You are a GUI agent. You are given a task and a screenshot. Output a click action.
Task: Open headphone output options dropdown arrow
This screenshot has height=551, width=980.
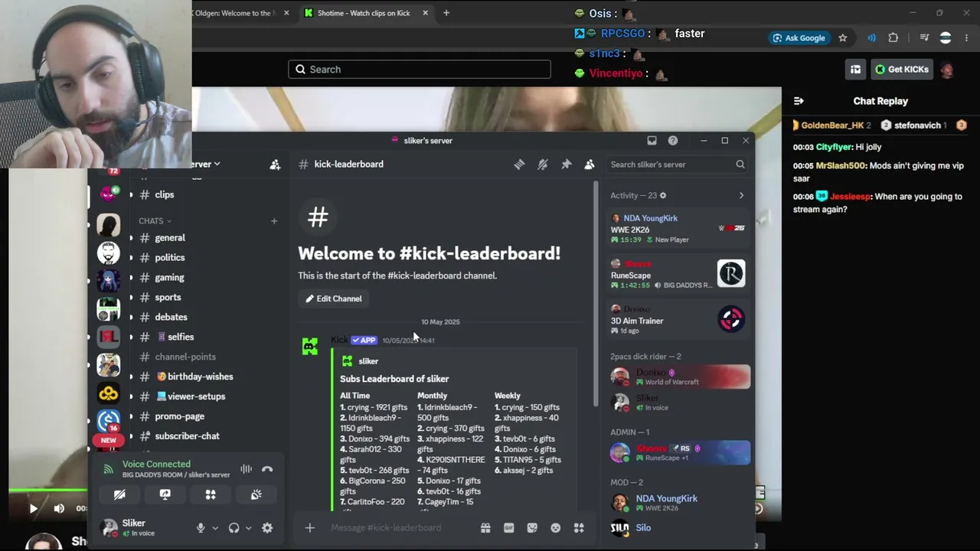[x=248, y=528]
